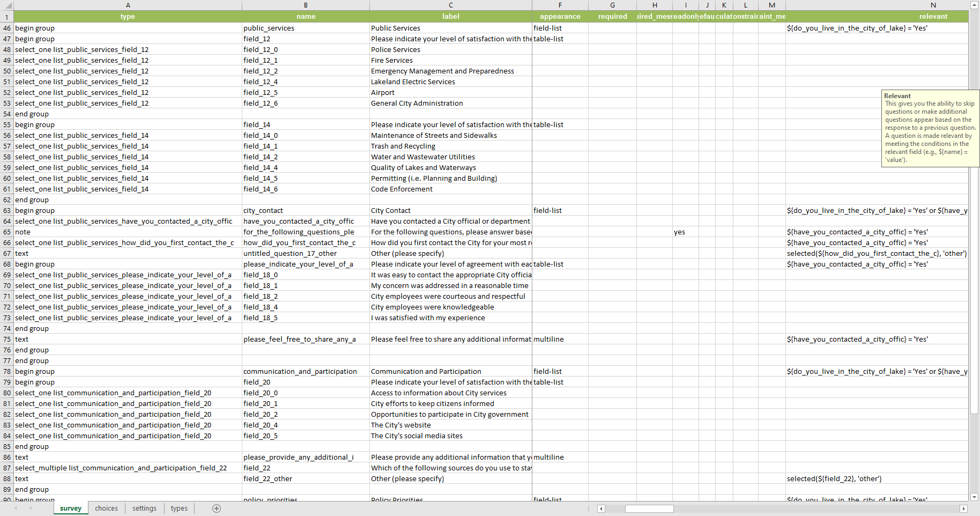Viewport: 980px width, 516px height.
Task: Click the New Sheet (+) button
Action: pyautogui.click(x=217, y=508)
